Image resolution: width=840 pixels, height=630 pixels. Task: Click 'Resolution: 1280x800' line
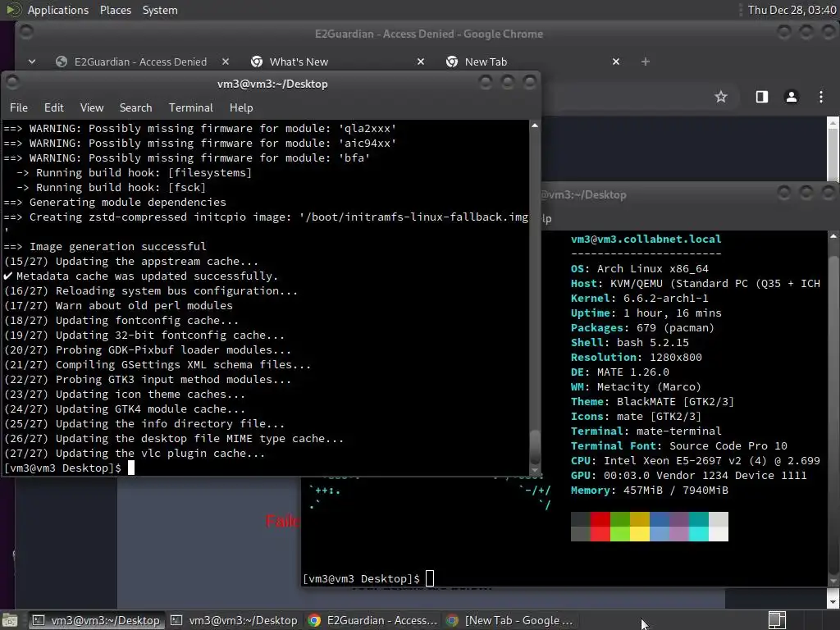(x=636, y=358)
